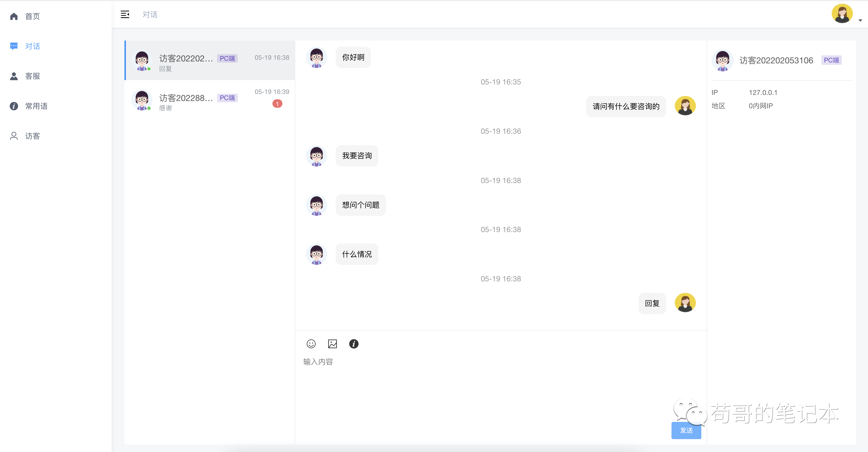Open the 首页 home icon in sidebar
The image size is (868, 452).
pos(14,16)
